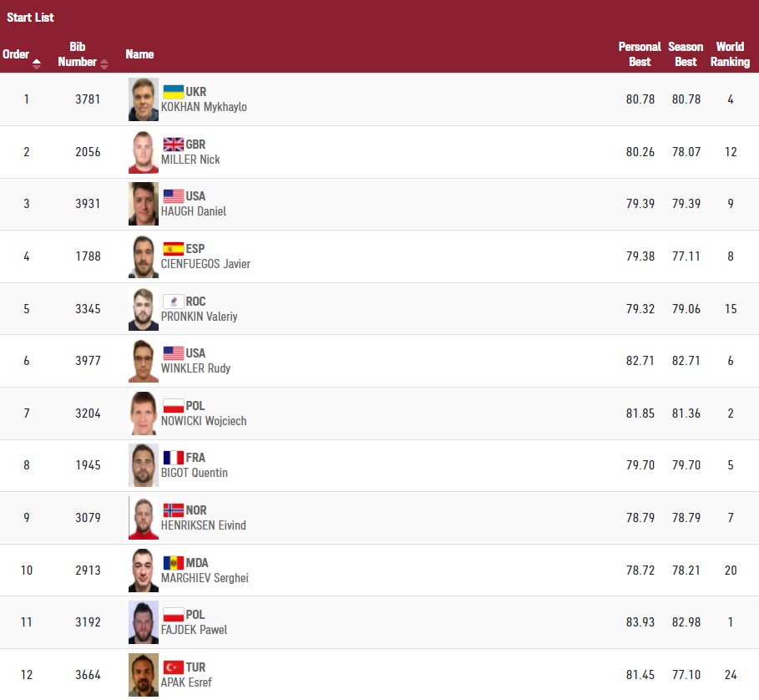Open KOKHAN Mykhaylo athlete profile
The image size is (759, 700).
(204, 107)
